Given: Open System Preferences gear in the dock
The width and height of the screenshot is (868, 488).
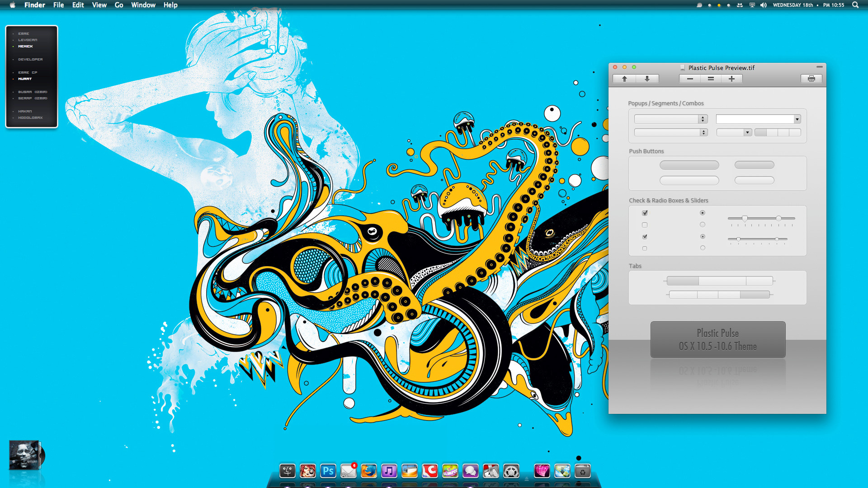Looking at the screenshot, I should [511, 471].
